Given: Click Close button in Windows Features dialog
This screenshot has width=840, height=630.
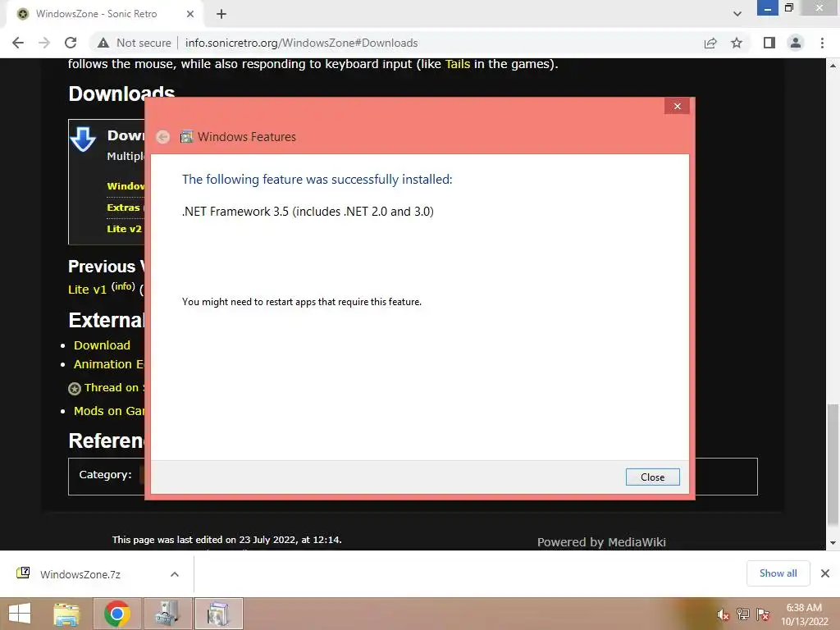Looking at the screenshot, I should pyautogui.click(x=652, y=477).
